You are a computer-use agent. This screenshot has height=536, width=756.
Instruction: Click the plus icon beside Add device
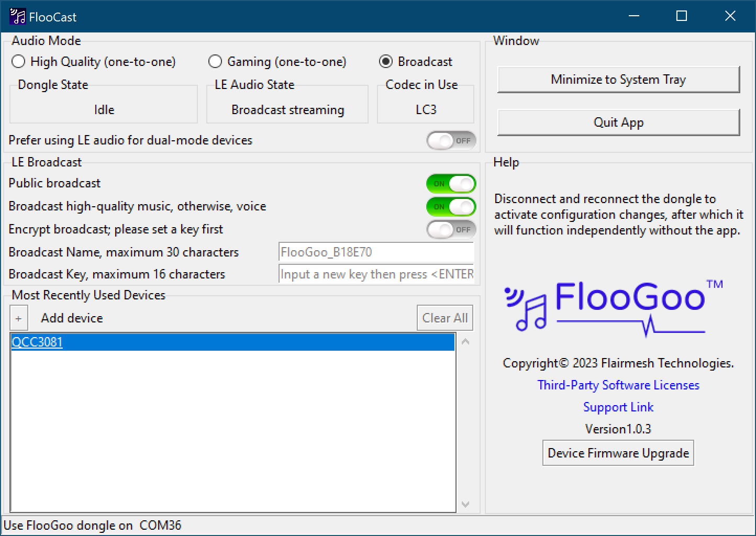pyautogui.click(x=19, y=318)
